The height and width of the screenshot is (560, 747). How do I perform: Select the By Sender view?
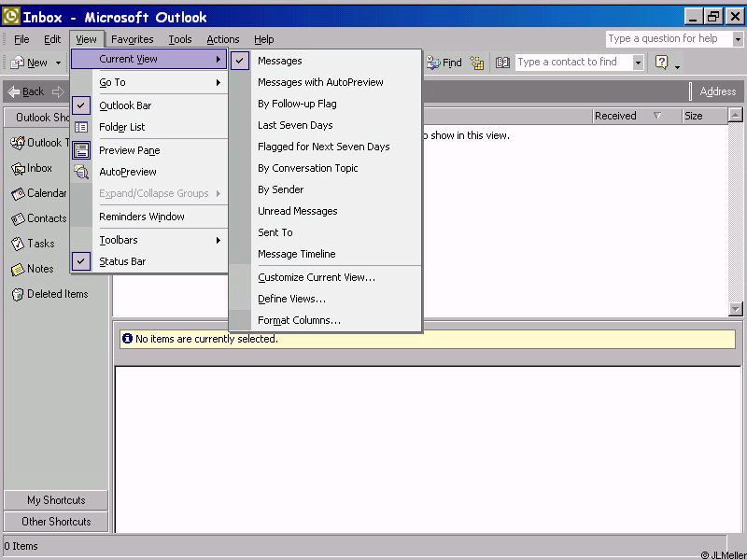point(280,189)
